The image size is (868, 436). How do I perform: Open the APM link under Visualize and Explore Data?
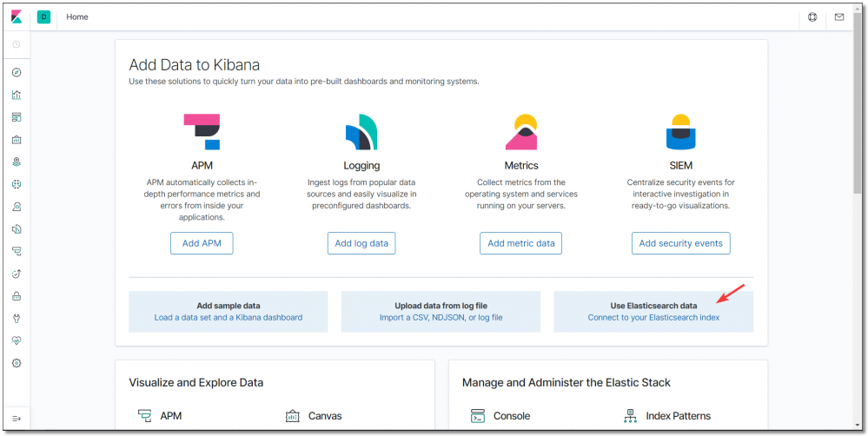[x=171, y=416]
